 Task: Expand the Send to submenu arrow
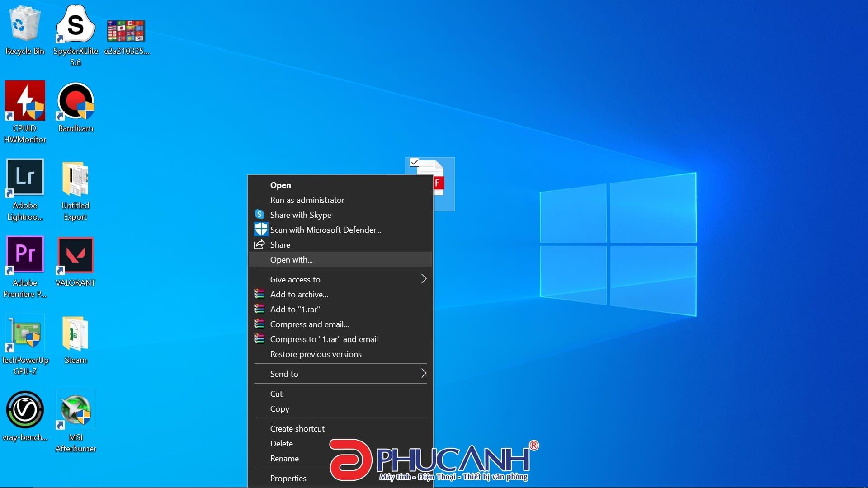424,373
